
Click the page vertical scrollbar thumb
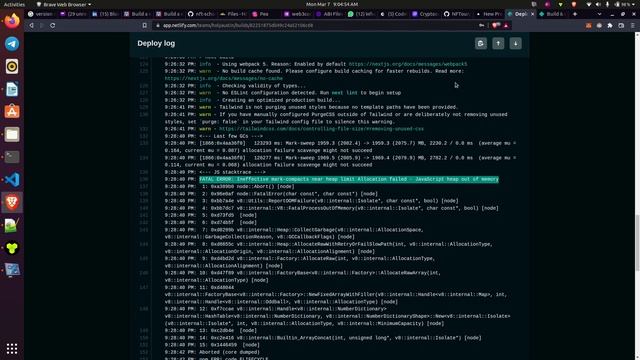pos(637,243)
